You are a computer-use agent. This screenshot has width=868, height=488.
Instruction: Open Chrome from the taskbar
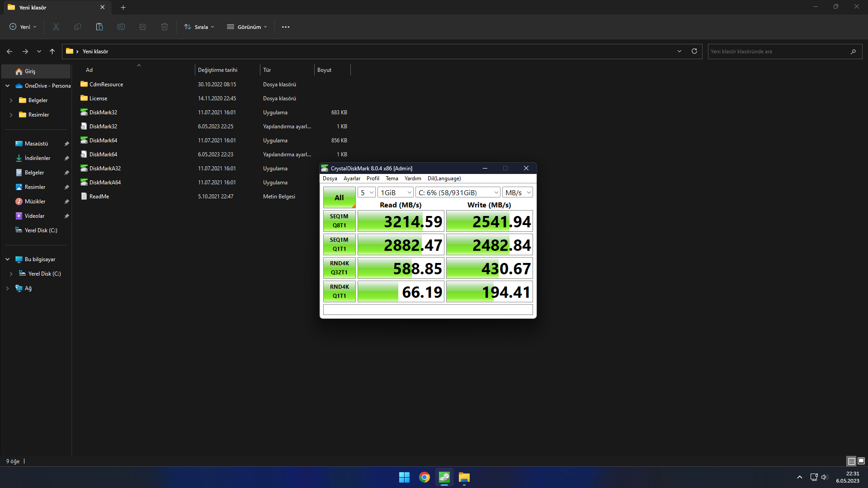click(424, 477)
